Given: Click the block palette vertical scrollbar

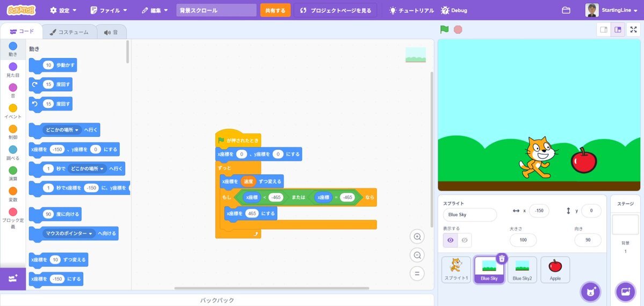Looking at the screenshot, I should 128,52.
